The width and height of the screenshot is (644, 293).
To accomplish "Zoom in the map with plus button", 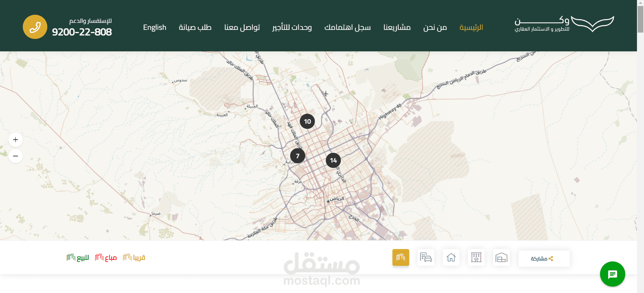I will tap(15, 140).
